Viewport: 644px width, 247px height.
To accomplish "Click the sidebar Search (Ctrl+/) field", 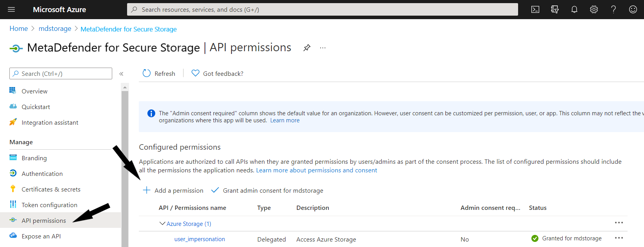I will [61, 73].
